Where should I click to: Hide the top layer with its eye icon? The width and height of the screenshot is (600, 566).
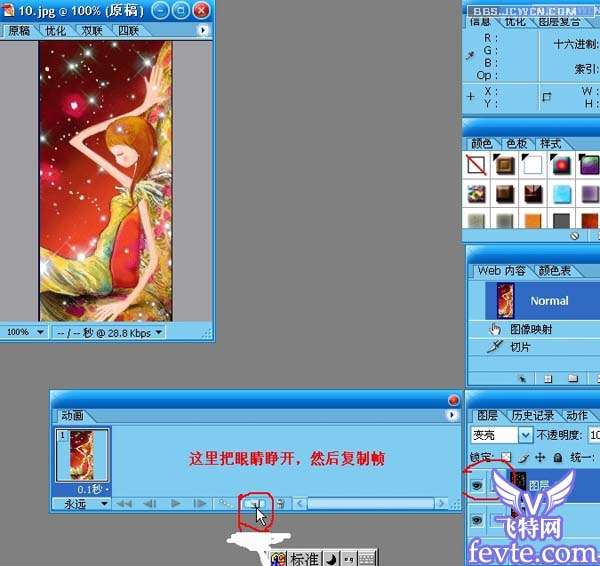coord(475,483)
